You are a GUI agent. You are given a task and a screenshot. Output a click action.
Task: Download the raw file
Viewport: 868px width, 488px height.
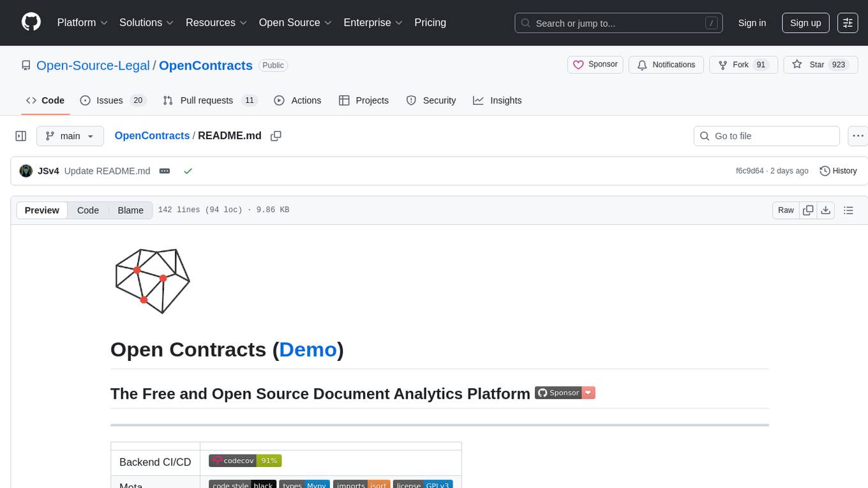tap(825, 210)
